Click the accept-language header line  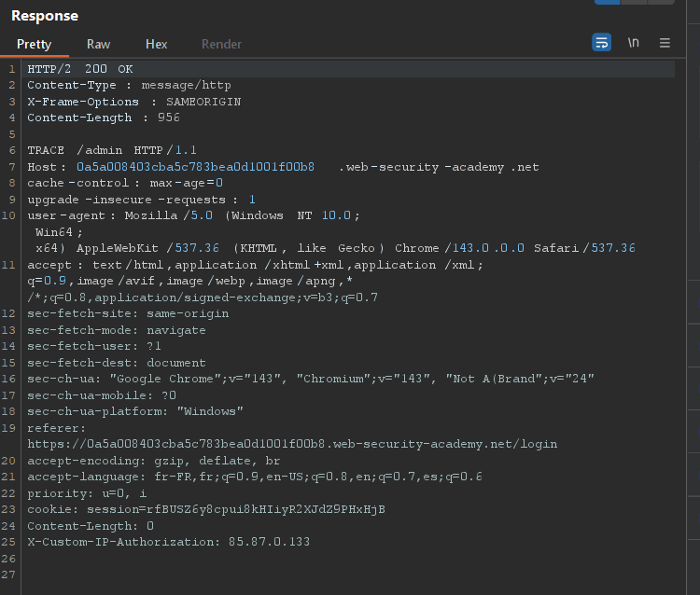click(254, 477)
